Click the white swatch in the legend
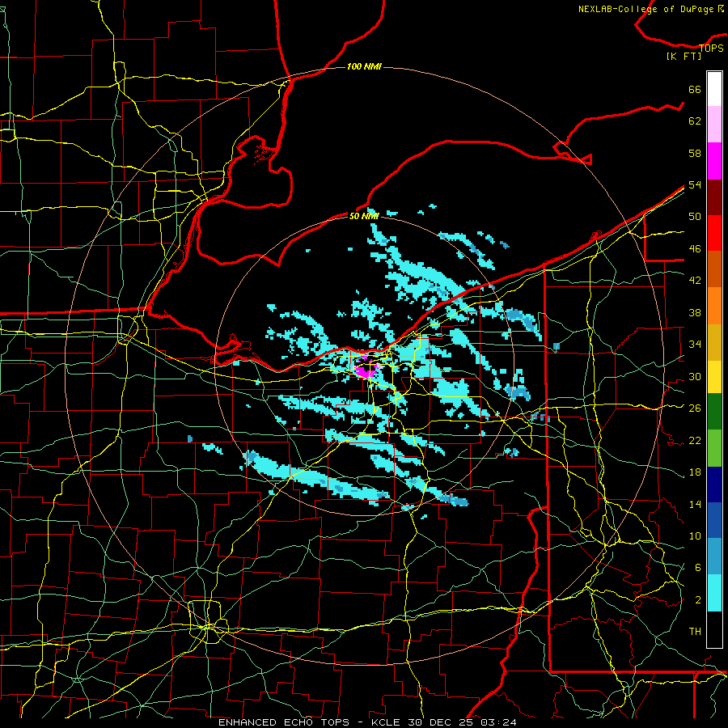This screenshot has width=728, height=728. [714, 89]
